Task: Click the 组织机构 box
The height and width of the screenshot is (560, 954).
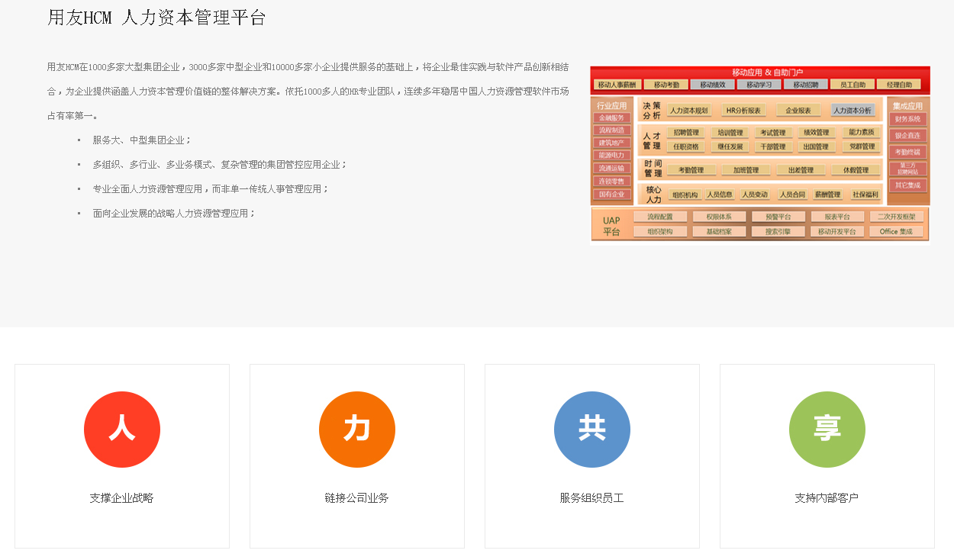Action: click(x=685, y=195)
